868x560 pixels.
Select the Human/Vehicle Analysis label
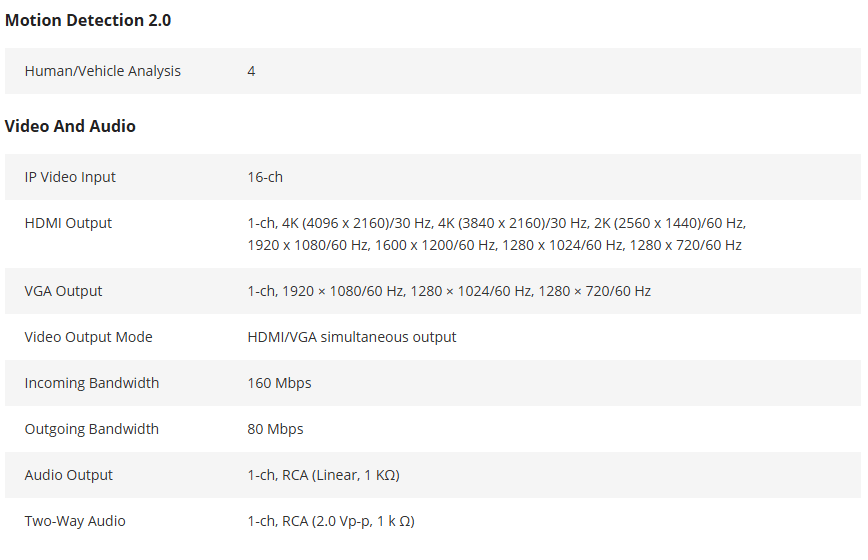coord(103,71)
